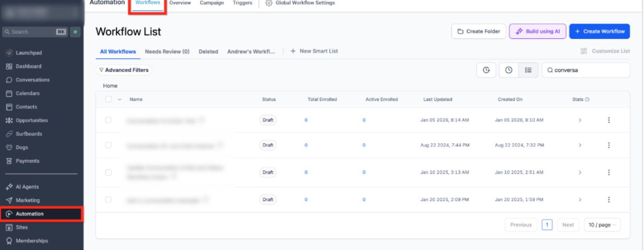Open Sites in the sidebar
The width and height of the screenshot is (644, 250).
pyautogui.click(x=17, y=227)
